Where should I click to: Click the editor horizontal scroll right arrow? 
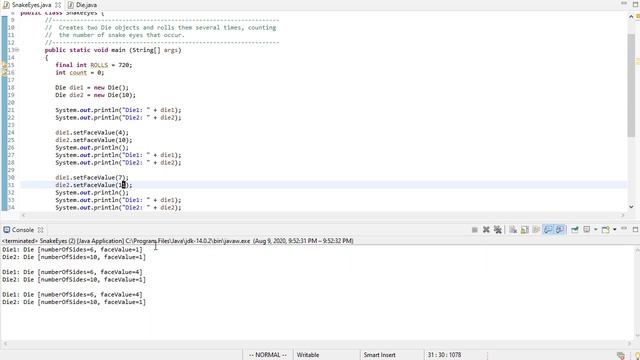pyautogui.click(x=623, y=215)
